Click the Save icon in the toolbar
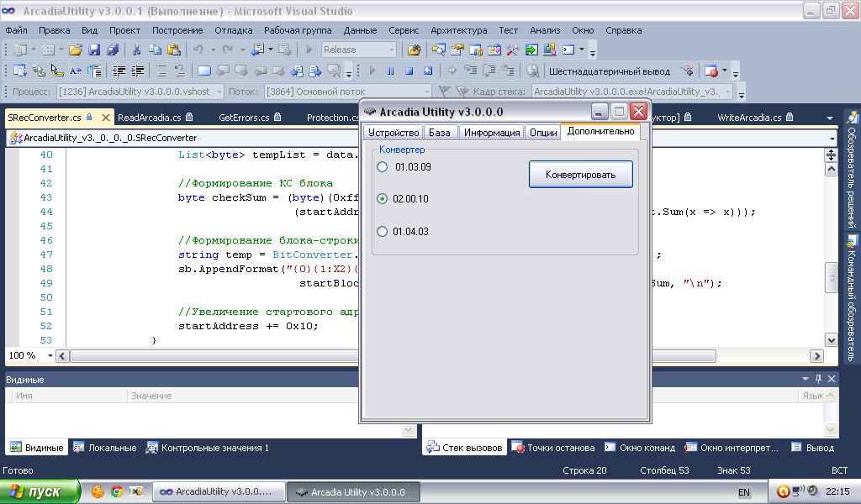Image resolution: width=861 pixels, height=504 pixels. point(93,50)
